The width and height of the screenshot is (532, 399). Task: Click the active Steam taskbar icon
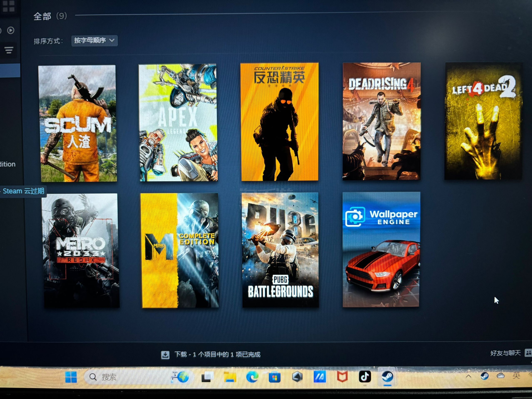387,376
